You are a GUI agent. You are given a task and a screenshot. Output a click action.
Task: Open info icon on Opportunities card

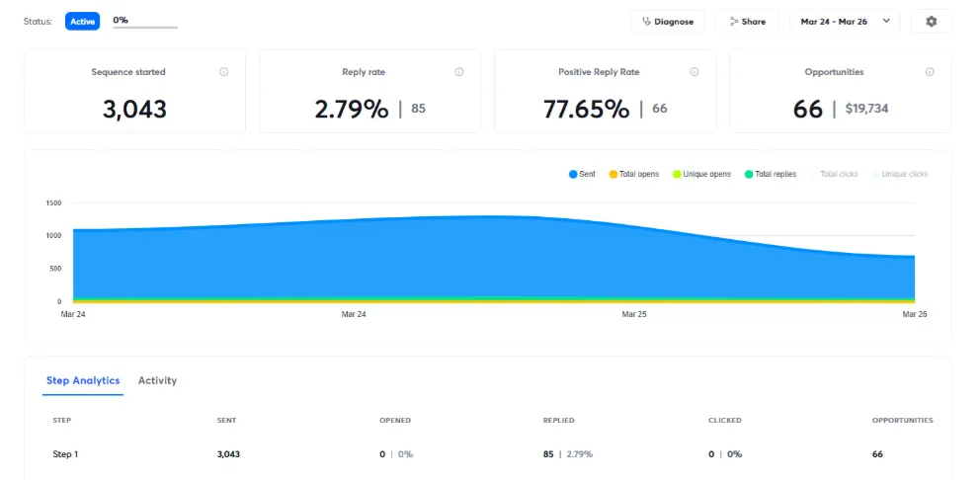[x=930, y=72]
